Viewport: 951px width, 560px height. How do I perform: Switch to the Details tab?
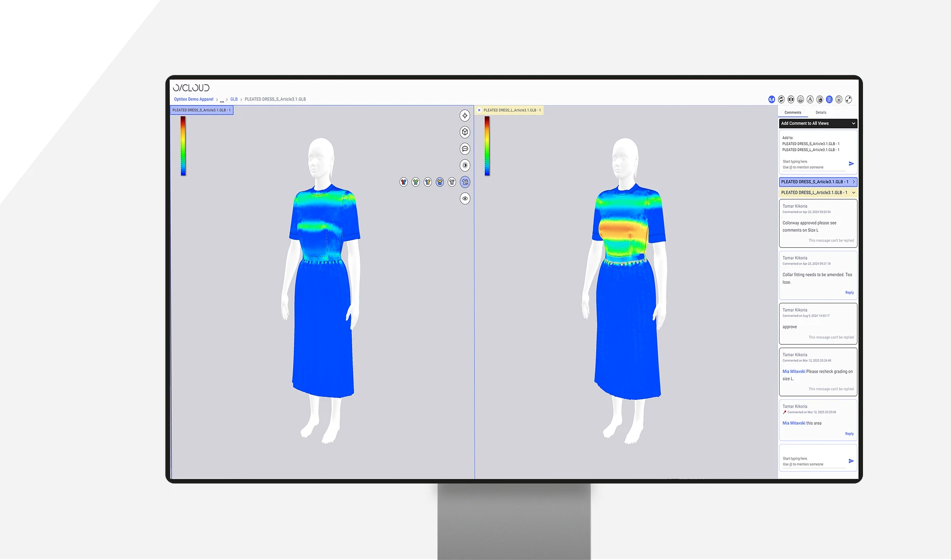821,112
